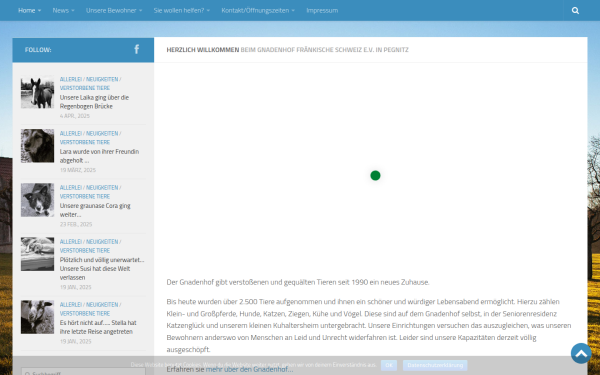The width and height of the screenshot is (600, 375).
Task: Open the thumbnail for the Susi post
Action: (x=37, y=254)
